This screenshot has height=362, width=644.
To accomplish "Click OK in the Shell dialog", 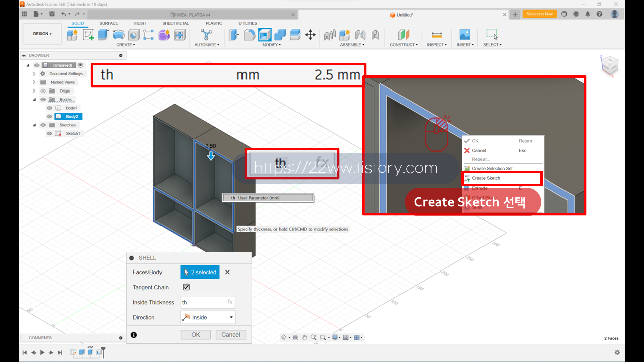I will (x=196, y=335).
